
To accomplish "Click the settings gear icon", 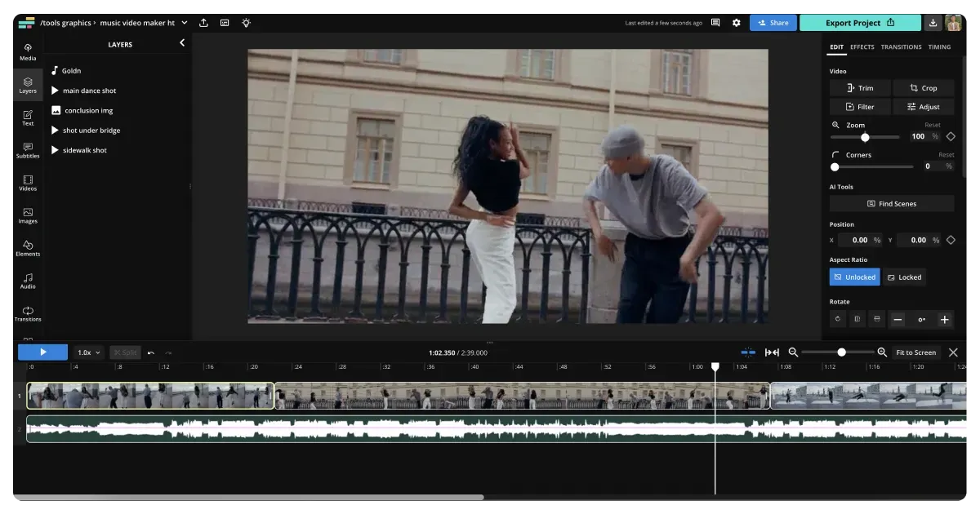I will tap(736, 23).
